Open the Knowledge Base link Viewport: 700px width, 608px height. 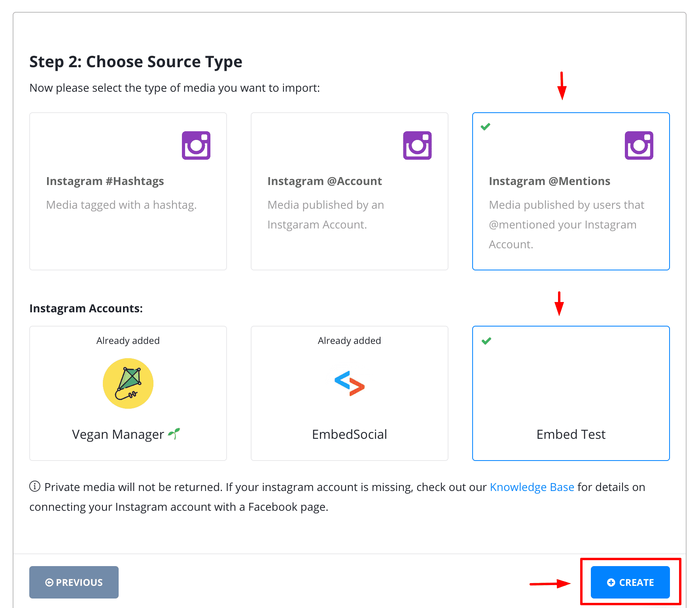[532, 487]
